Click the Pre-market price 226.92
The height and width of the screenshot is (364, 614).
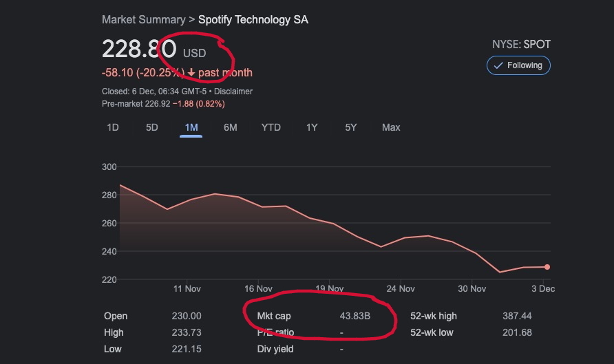(156, 104)
